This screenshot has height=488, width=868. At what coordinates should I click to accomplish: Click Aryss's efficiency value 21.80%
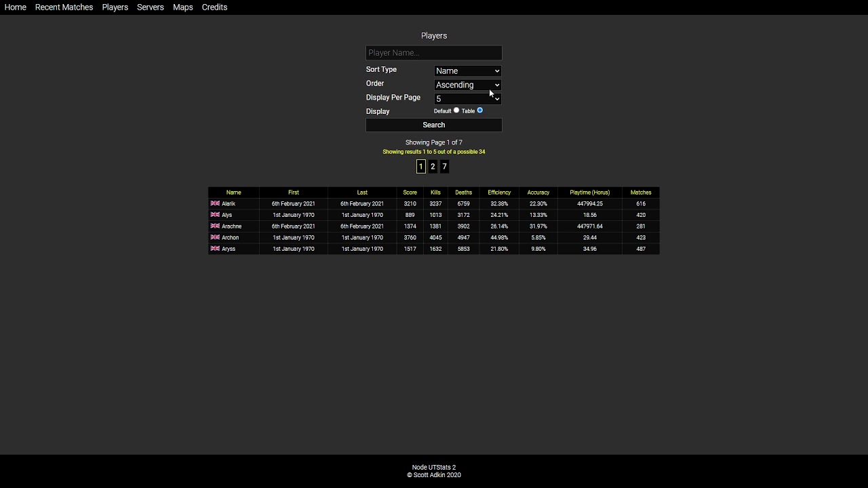[x=499, y=249]
